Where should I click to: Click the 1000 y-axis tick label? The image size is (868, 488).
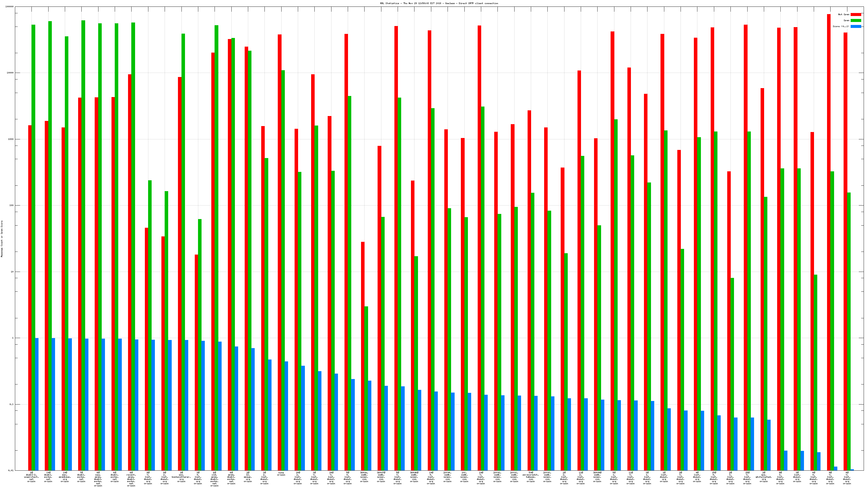[x=11, y=139]
